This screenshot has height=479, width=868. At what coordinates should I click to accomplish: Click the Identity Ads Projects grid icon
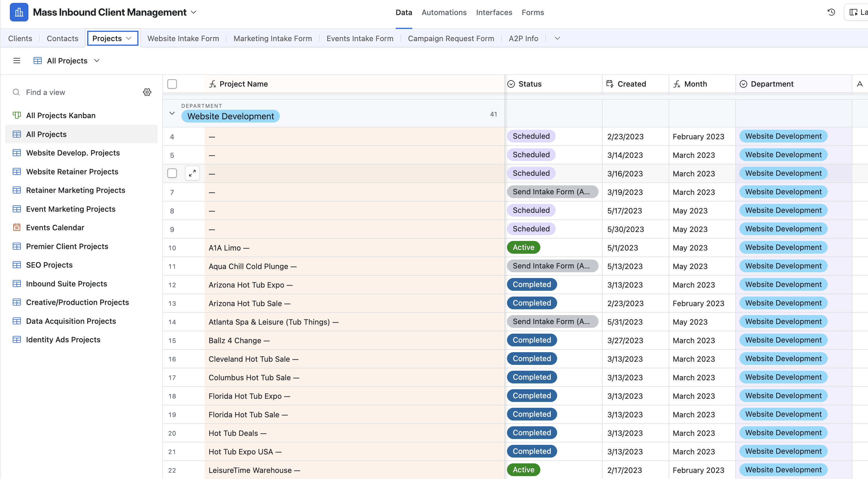click(17, 339)
